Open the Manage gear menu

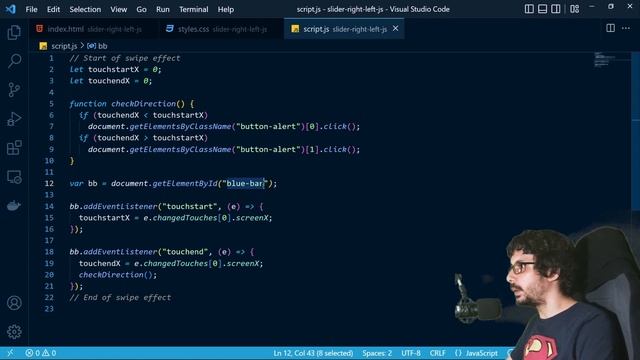tap(14, 331)
